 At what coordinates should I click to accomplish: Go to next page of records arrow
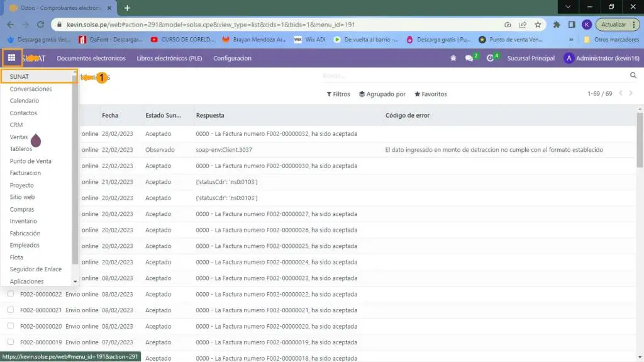click(631, 93)
